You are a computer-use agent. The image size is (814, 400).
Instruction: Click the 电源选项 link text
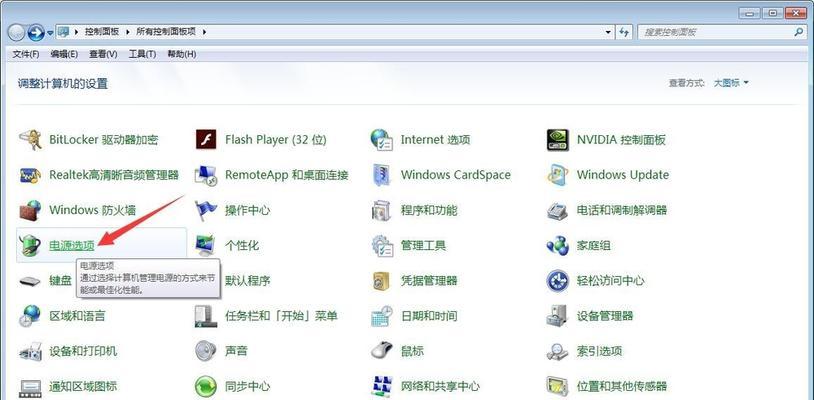coord(72,245)
